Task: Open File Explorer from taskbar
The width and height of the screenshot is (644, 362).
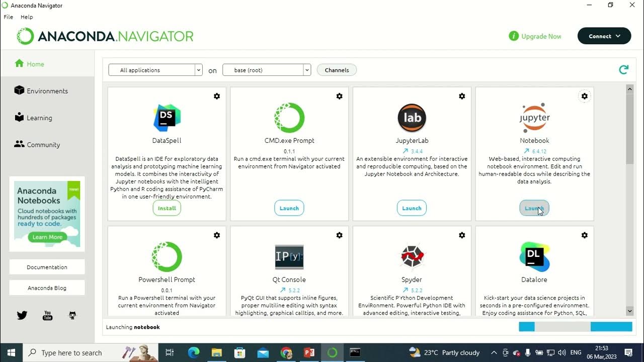Action: (217, 353)
